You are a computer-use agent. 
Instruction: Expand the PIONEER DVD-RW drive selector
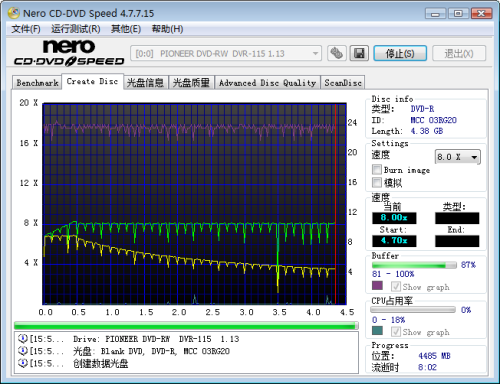(226, 53)
